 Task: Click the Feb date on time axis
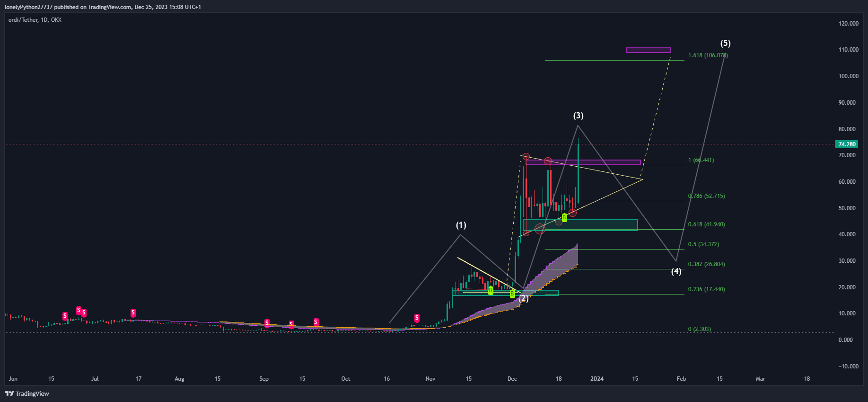click(681, 379)
